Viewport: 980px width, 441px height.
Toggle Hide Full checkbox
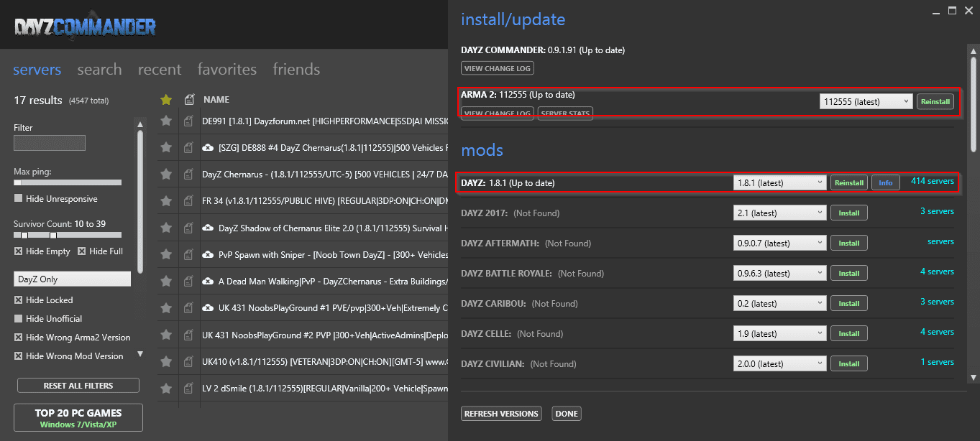coord(82,251)
